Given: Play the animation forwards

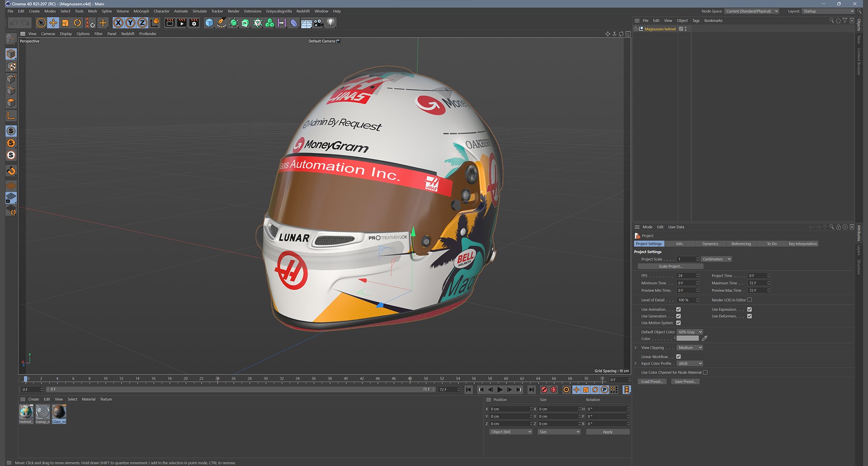Looking at the screenshot, I should 500,390.
